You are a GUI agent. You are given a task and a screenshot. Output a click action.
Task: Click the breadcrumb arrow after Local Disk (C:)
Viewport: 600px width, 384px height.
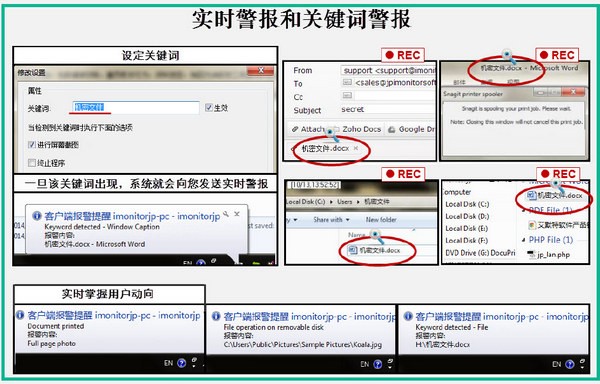331,202
